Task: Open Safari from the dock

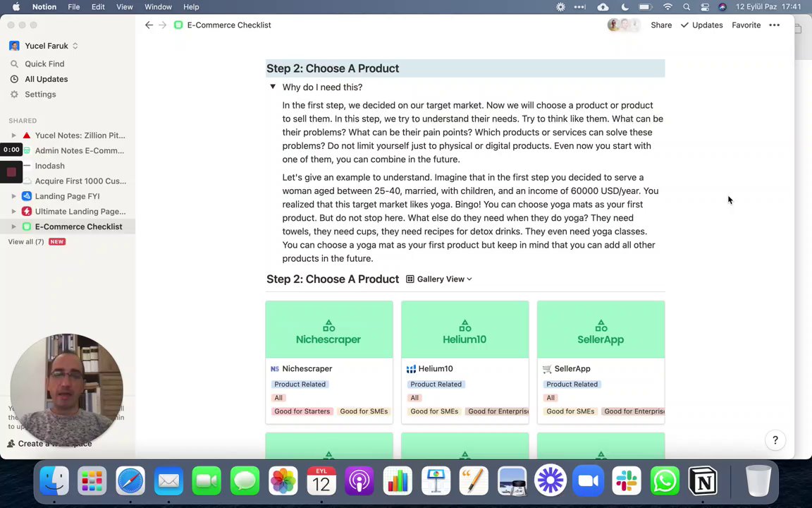Action: coord(130,481)
